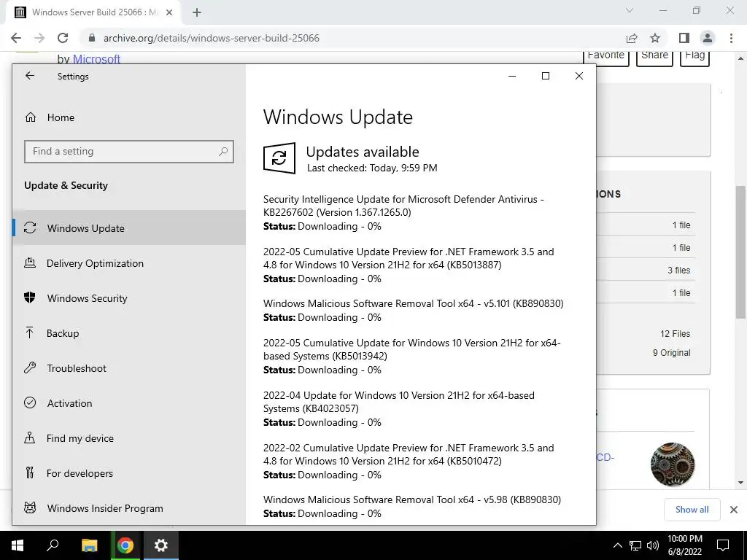Click Chrome's forward navigation arrow
The image size is (747, 560).
[39, 38]
